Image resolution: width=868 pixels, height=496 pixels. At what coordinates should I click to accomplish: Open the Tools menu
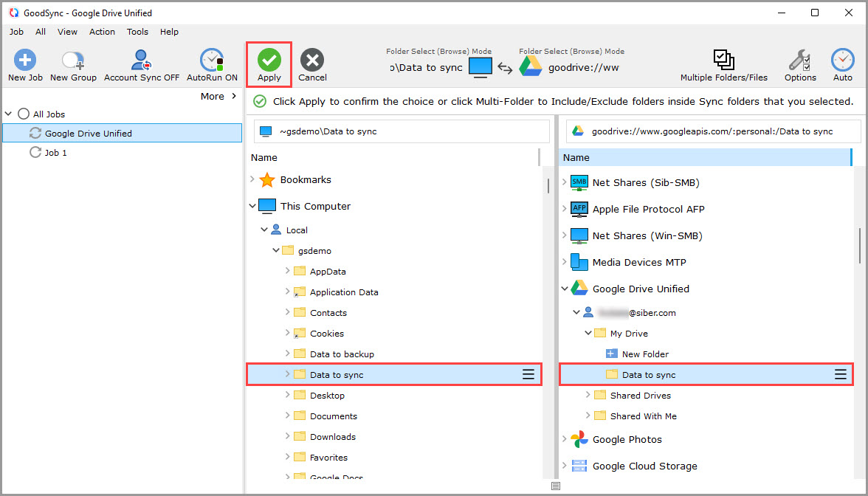[137, 32]
